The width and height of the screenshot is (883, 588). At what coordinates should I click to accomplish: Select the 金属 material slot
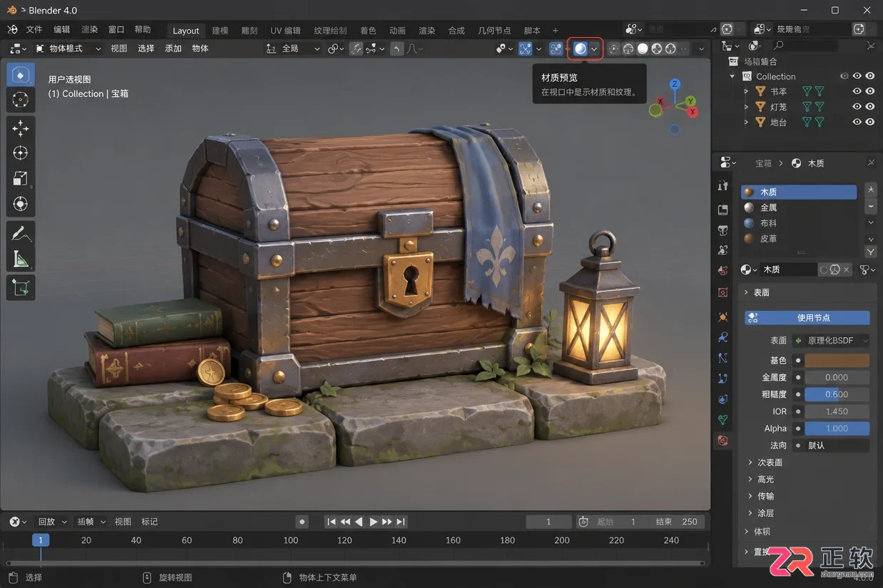coord(799,207)
